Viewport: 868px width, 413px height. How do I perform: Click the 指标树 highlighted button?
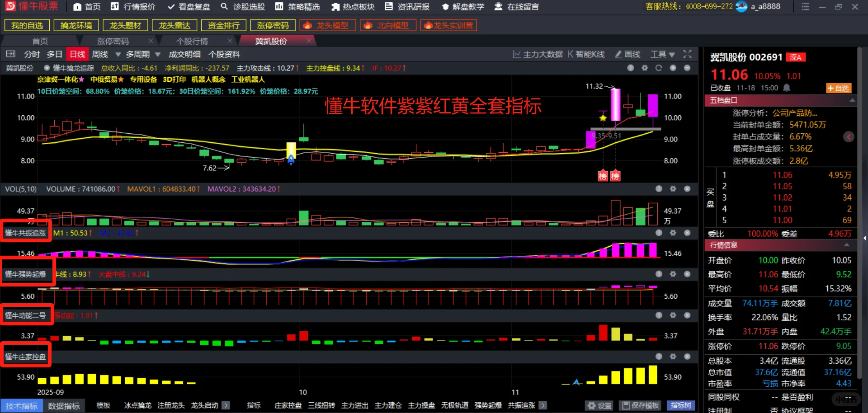coord(681,405)
